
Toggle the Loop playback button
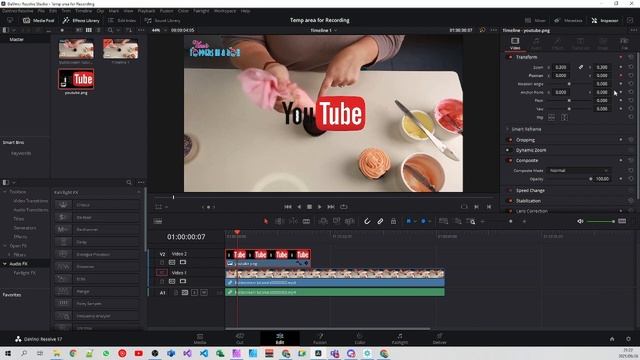(x=344, y=207)
